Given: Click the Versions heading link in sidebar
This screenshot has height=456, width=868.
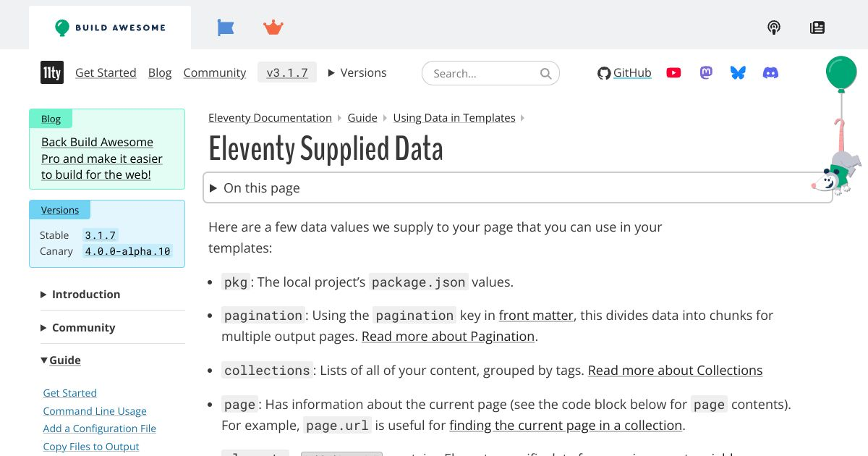Looking at the screenshot, I should 60,210.
